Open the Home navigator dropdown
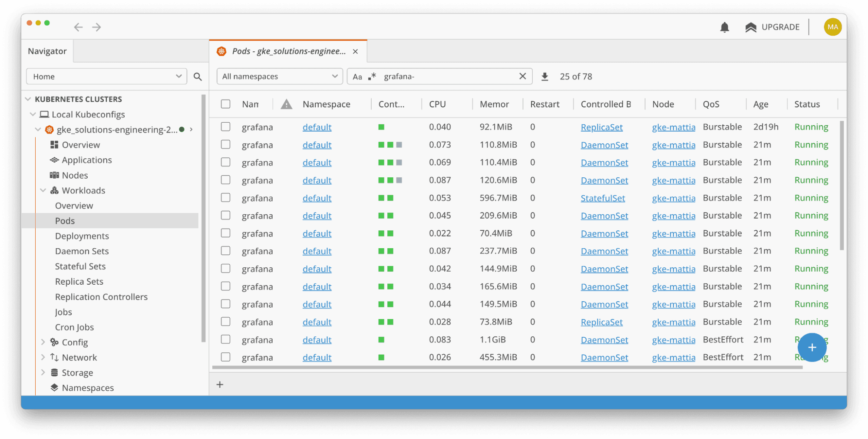Screen dimensions: 868x439 pos(106,76)
